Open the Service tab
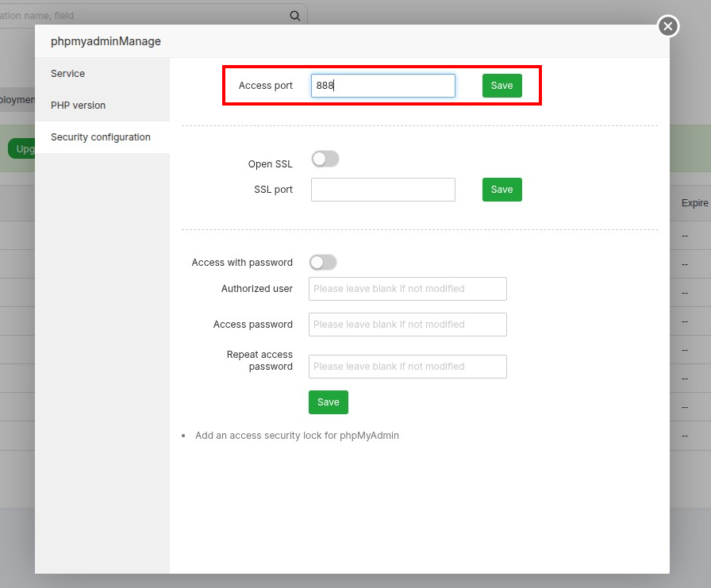 click(102, 74)
